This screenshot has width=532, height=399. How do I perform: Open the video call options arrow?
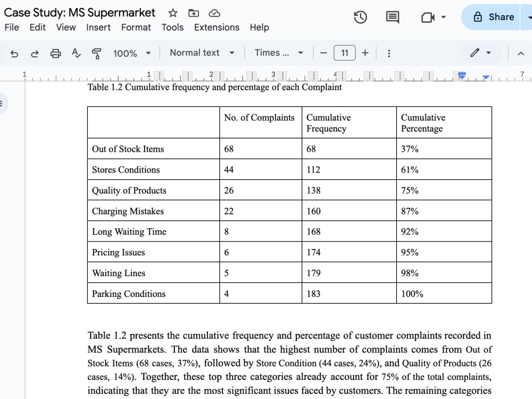tap(443, 17)
